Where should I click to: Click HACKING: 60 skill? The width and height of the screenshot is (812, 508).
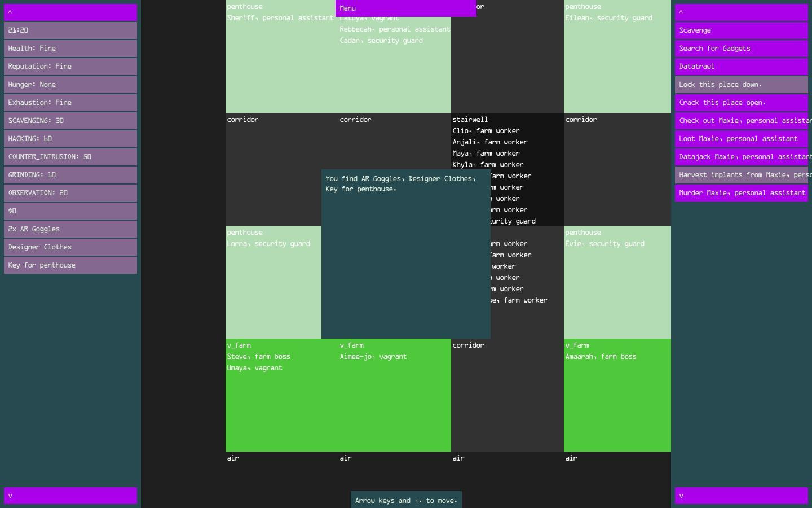pos(70,139)
